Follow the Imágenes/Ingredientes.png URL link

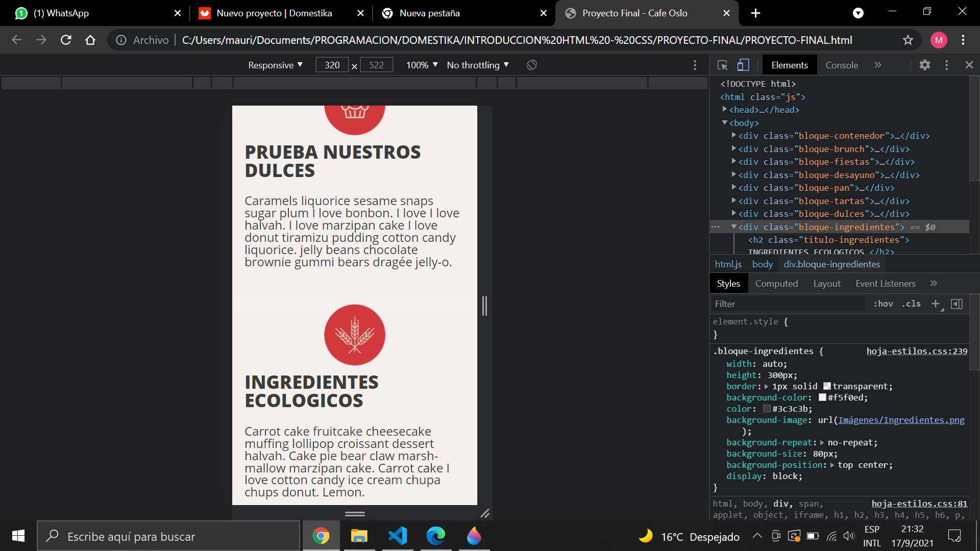point(901,420)
